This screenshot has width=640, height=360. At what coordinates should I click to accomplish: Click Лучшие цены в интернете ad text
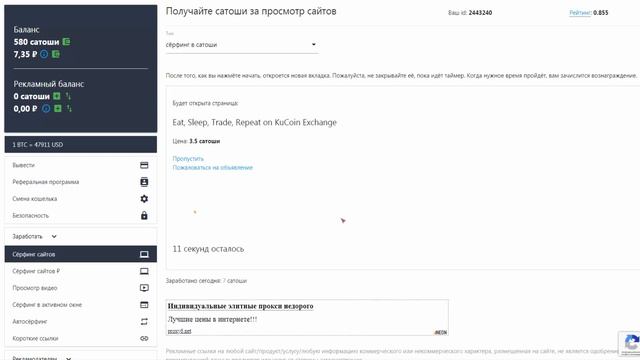212,319
